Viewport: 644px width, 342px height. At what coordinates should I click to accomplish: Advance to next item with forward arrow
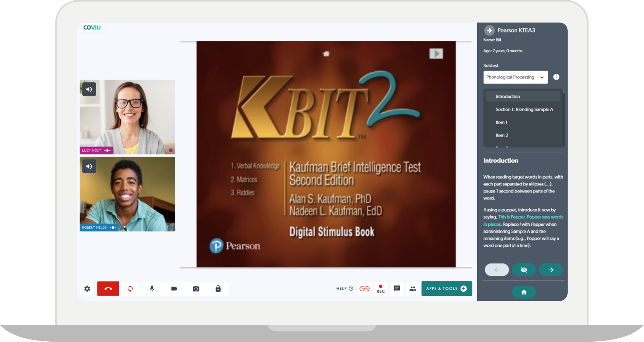coord(551,270)
